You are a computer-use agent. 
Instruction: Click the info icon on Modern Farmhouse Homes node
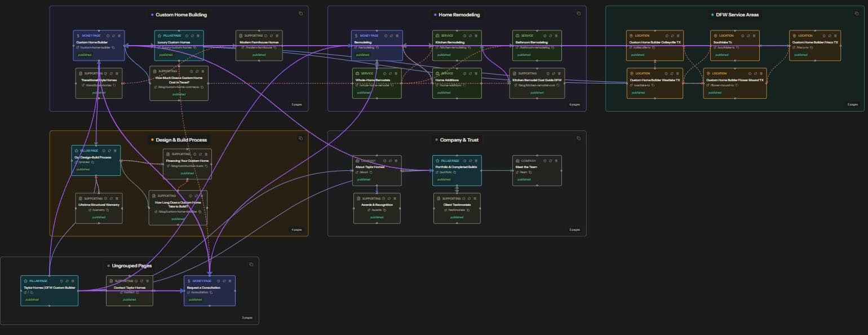pos(265,36)
